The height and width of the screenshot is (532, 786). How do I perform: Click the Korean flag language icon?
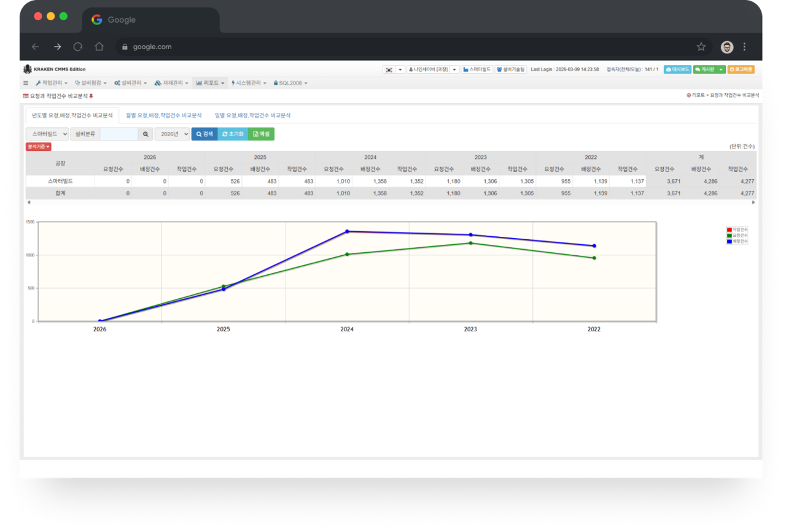[x=389, y=69]
